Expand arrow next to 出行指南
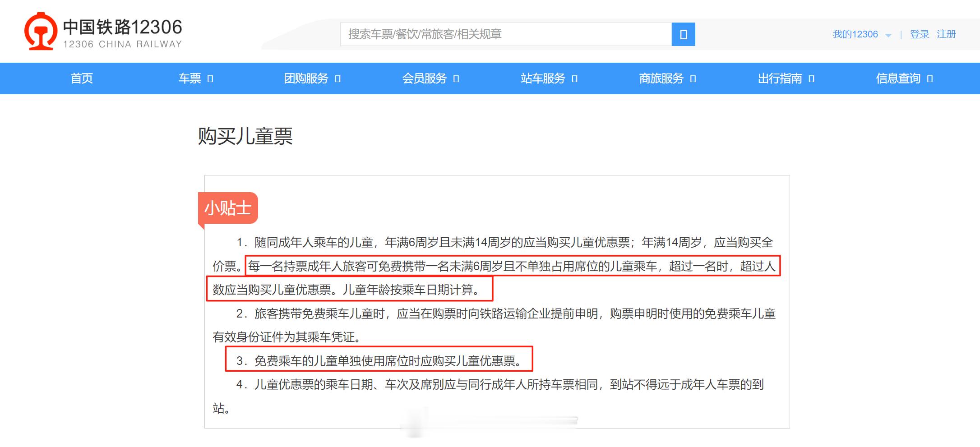The height and width of the screenshot is (447, 980). [811, 79]
